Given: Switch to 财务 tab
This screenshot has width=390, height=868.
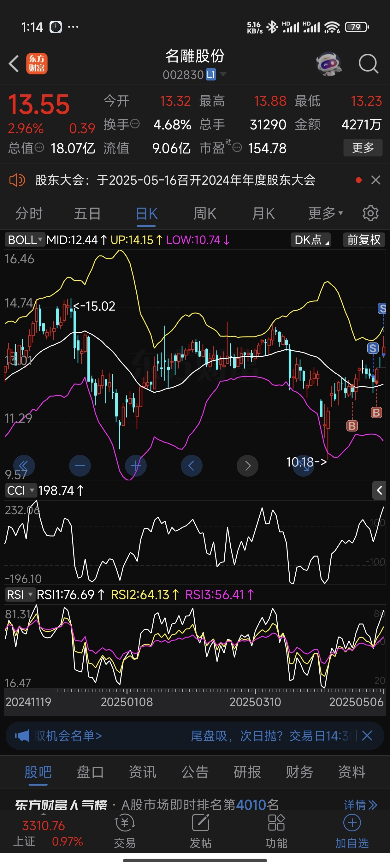Looking at the screenshot, I should point(300,772).
